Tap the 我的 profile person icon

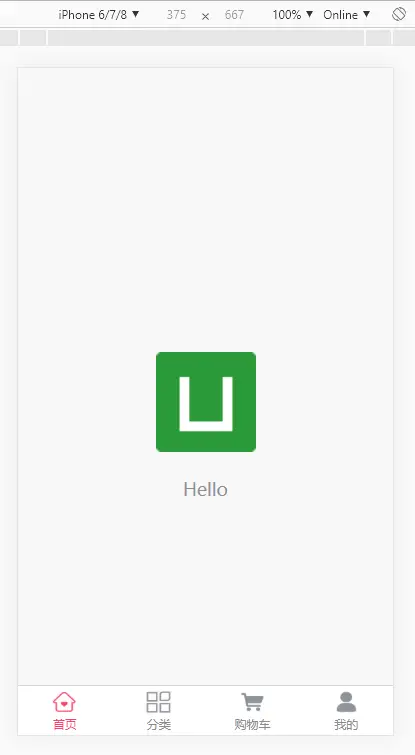point(346,702)
